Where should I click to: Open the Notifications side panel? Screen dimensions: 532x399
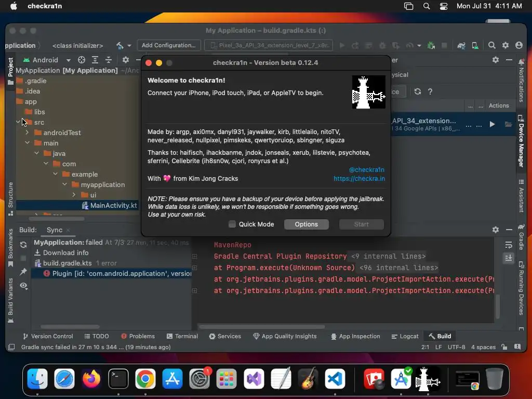[521, 81]
